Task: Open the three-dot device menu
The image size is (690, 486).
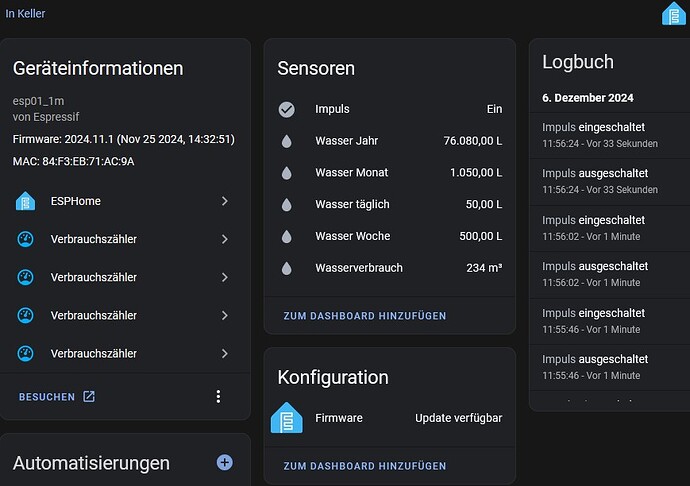Action: 218,397
